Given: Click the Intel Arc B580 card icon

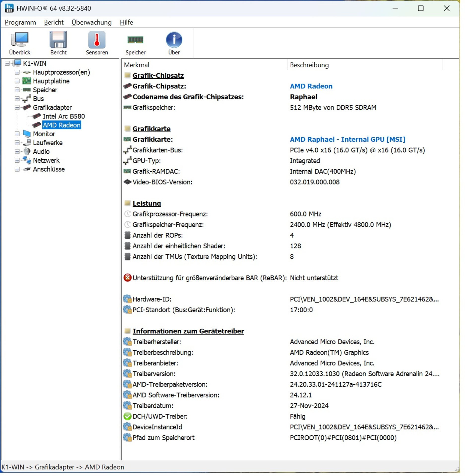Looking at the screenshot, I should click(37, 116).
